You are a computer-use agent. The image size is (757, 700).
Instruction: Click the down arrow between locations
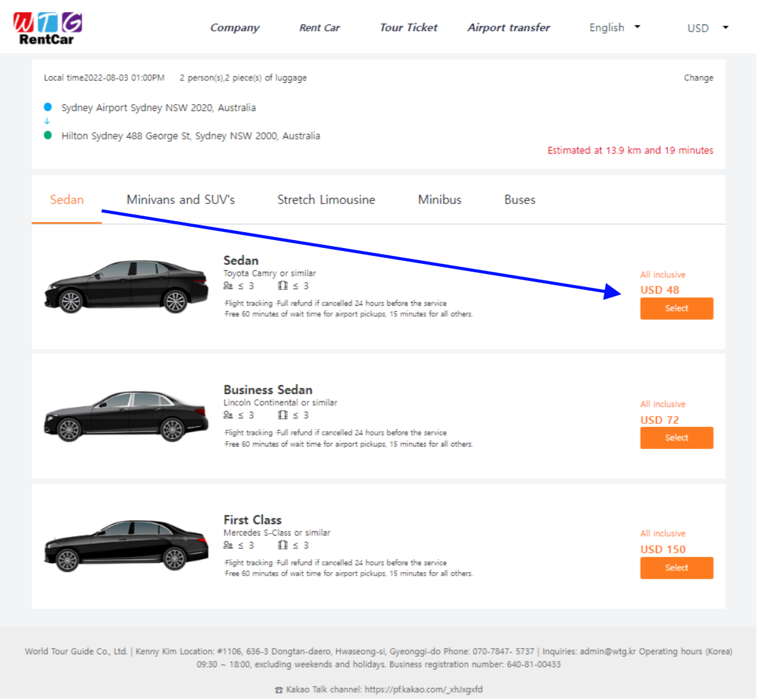[x=47, y=121]
